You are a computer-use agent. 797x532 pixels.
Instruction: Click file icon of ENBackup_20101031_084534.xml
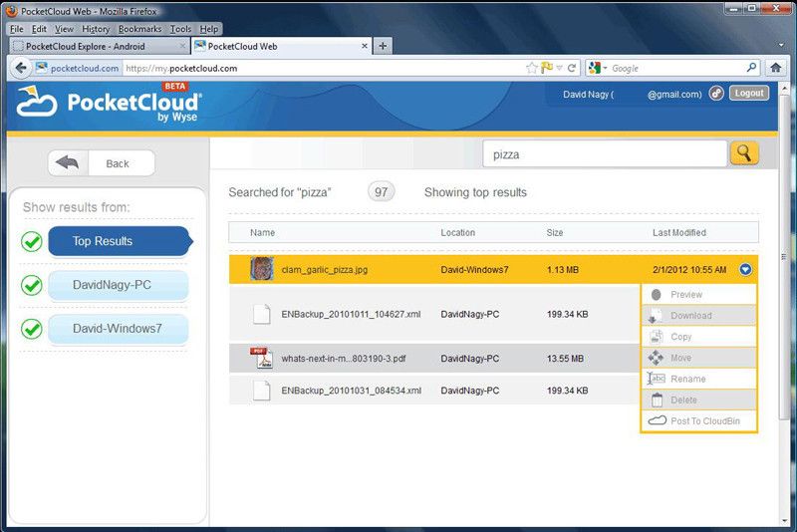(262, 391)
